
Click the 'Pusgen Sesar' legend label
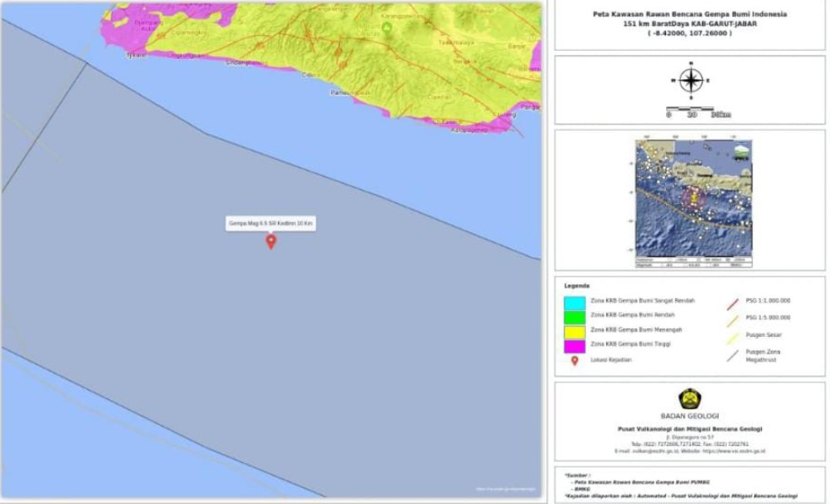[763, 335]
